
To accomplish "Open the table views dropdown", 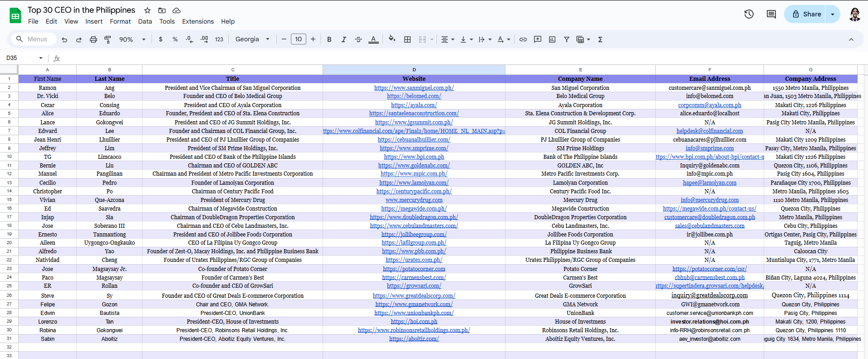I will point(583,39).
